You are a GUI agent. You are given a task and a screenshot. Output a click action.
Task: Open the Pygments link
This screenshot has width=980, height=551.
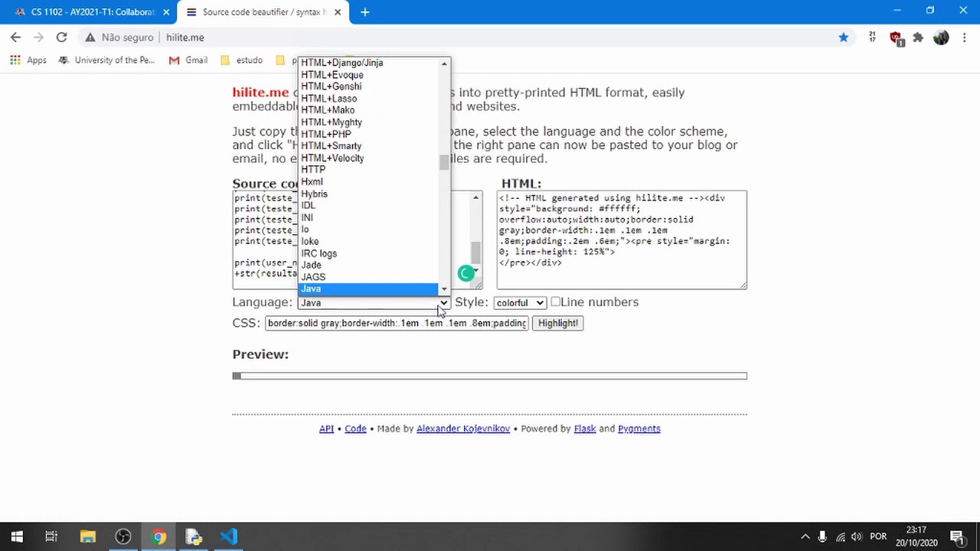point(639,429)
